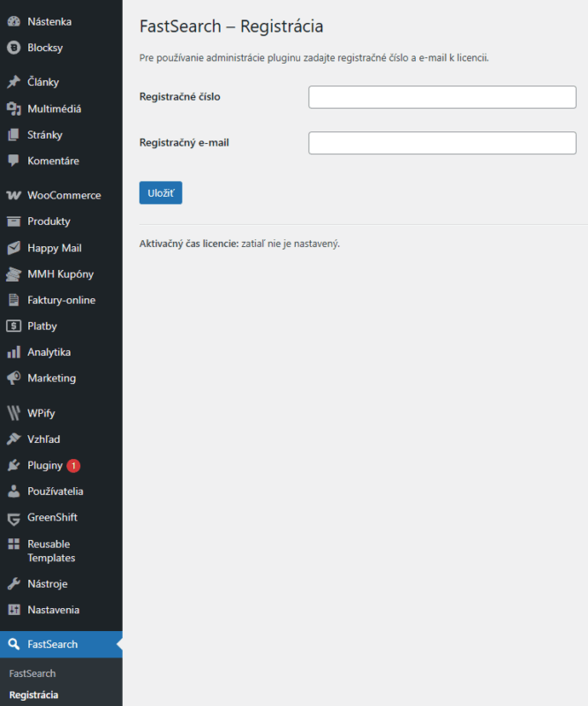This screenshot has height=706, width=588.
Task: Click the Produkty archive box icon
Action: pyautogui.click(x=14, y=222)
